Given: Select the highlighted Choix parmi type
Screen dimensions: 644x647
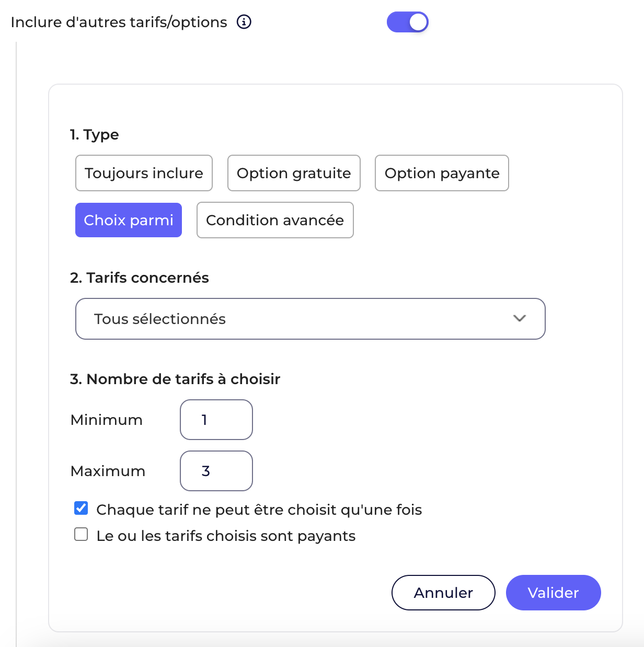Looking at the screenshot, I should pyautogui.click(x=129, y=220).
